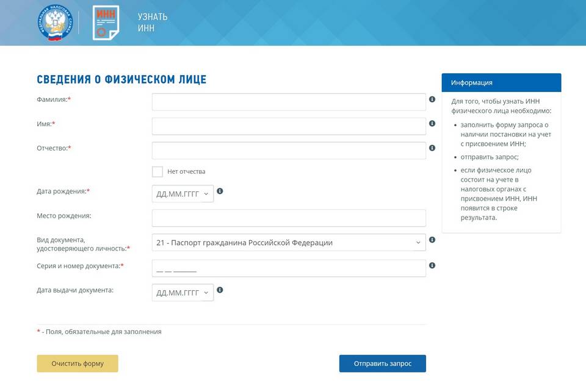Screen dimensions: 586x392
Task: Focus the Фамилия text field
Action: [289, 102]
